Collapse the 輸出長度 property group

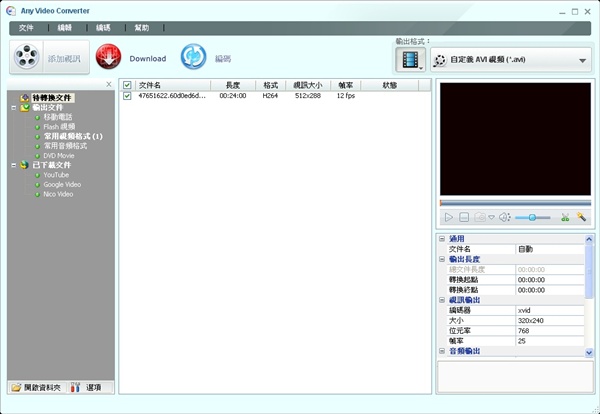click(x=442, y=259)
